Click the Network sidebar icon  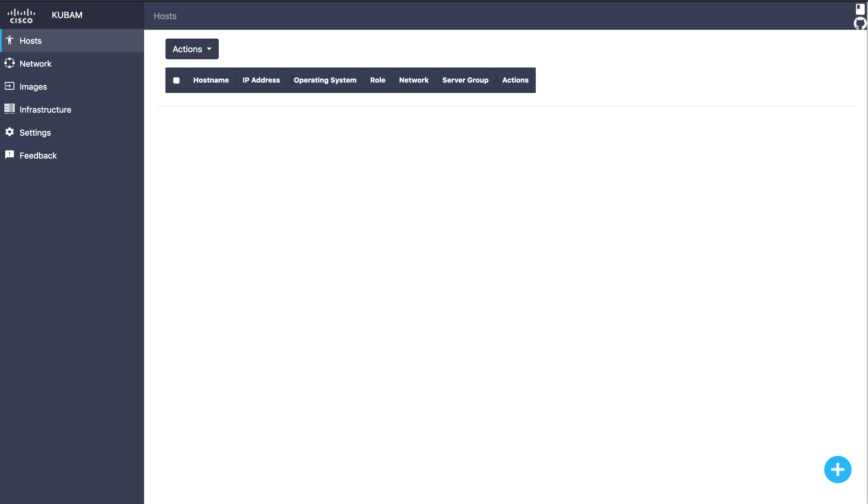pyautogui.click(x=10, y=63)
